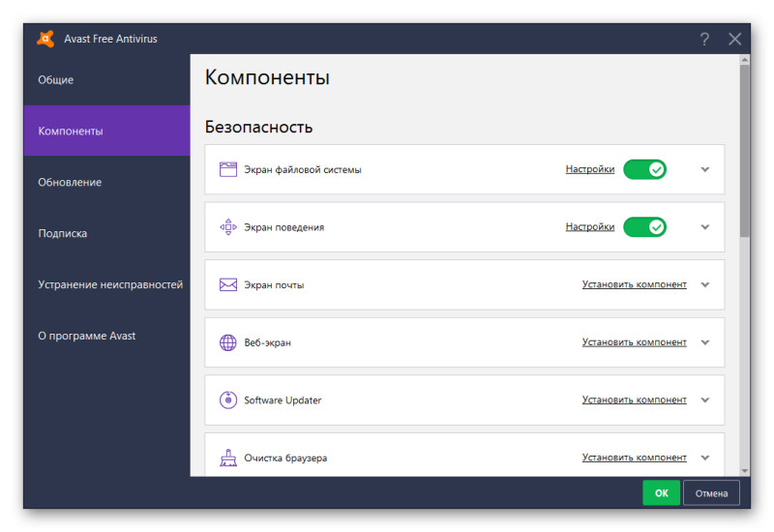Expand the Экран файловой системы row chevron
The image size is (774, 532).
tap(705, 169)
